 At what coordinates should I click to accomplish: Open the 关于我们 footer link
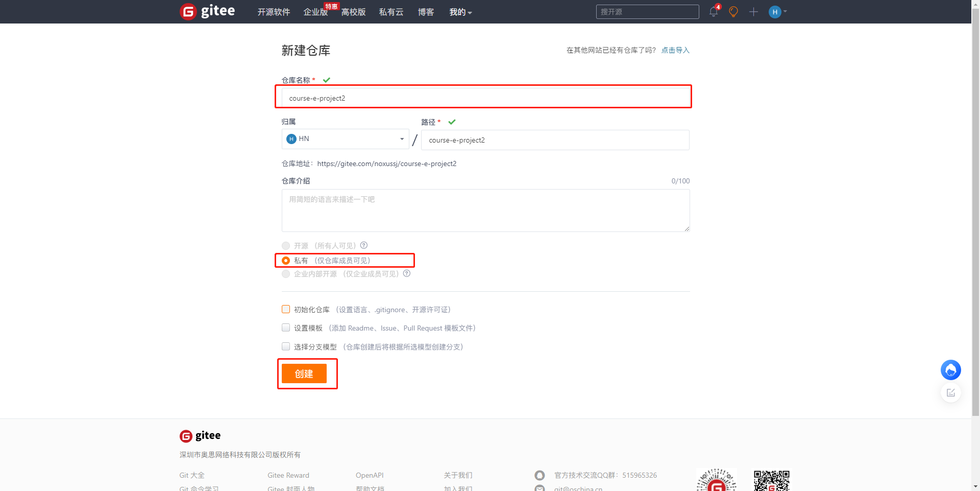pos(458,475)
